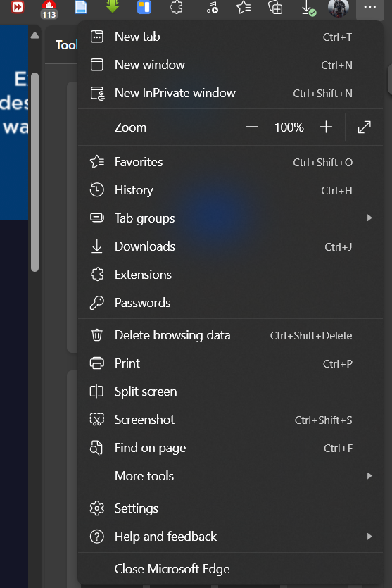Choose Close Microsoft Edge
The width and height of the screenshot is (392, 588).
230,569
